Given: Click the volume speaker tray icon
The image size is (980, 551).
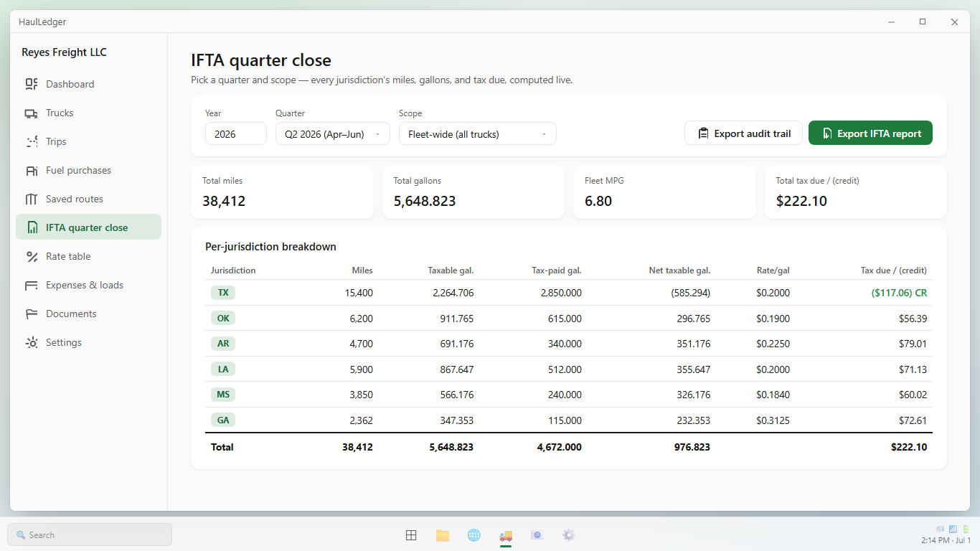Looking at the screenshot, I should pyautogui.click(x=940, y=529).
